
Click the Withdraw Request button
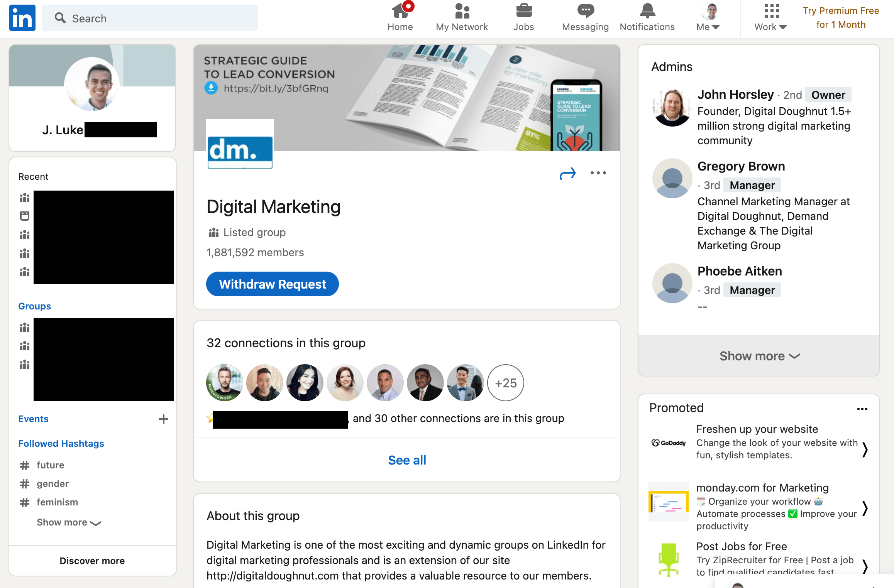[273, 284]
